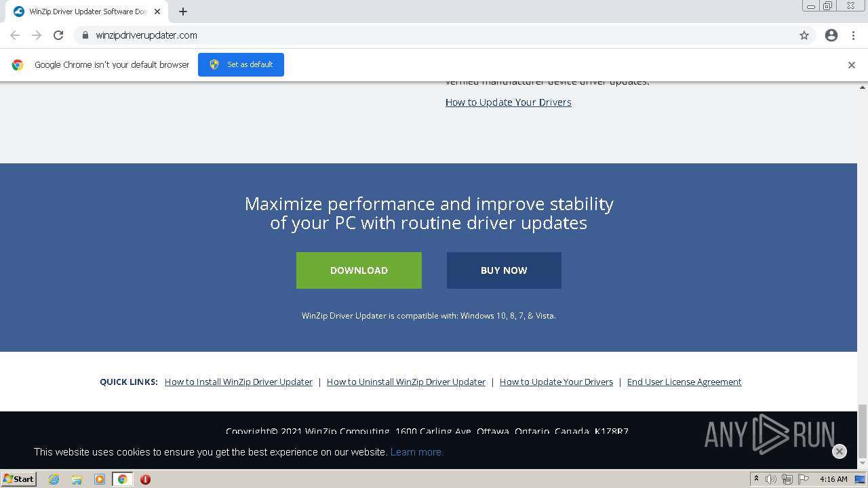
Task: Reload the page with the refresh icon
Action: [x=58, y=35]
